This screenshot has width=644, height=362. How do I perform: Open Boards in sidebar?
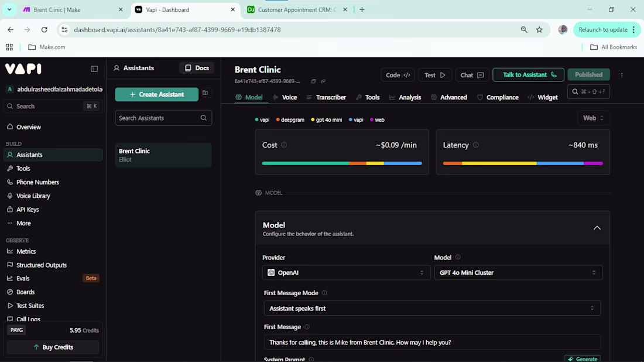tap(53, 292)
